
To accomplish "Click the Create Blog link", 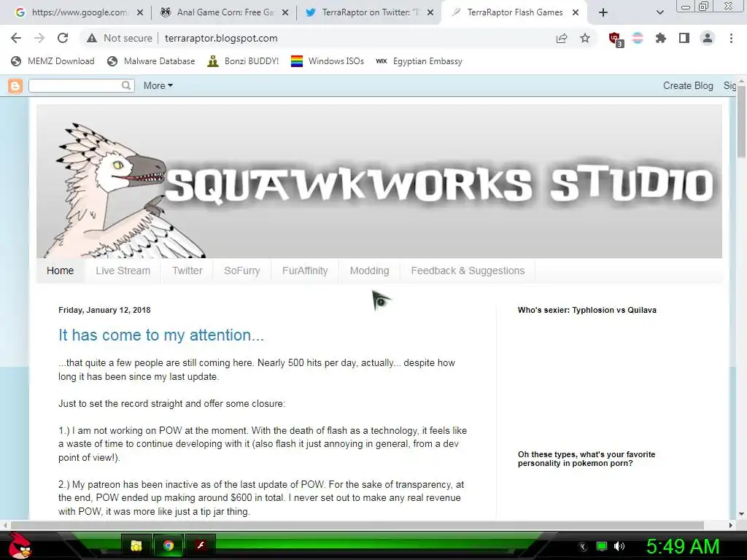I will pos(688,86).
